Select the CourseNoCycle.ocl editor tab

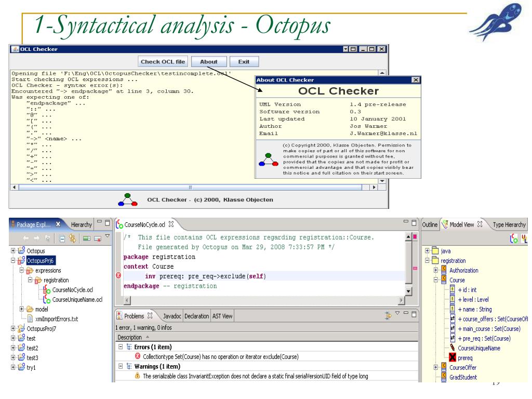pos(144,224)
